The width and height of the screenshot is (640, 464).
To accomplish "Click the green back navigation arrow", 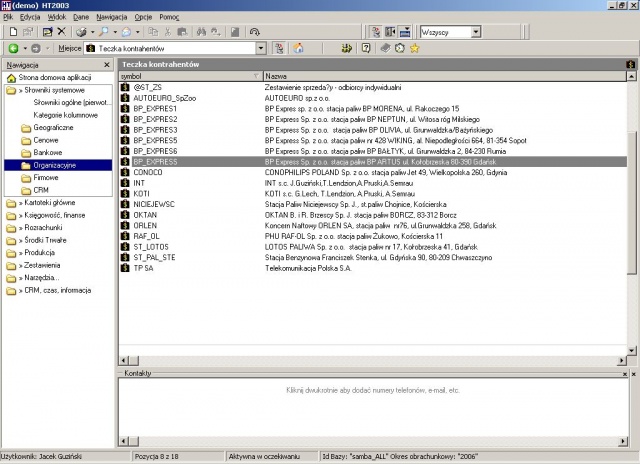I will coord(13,49).
